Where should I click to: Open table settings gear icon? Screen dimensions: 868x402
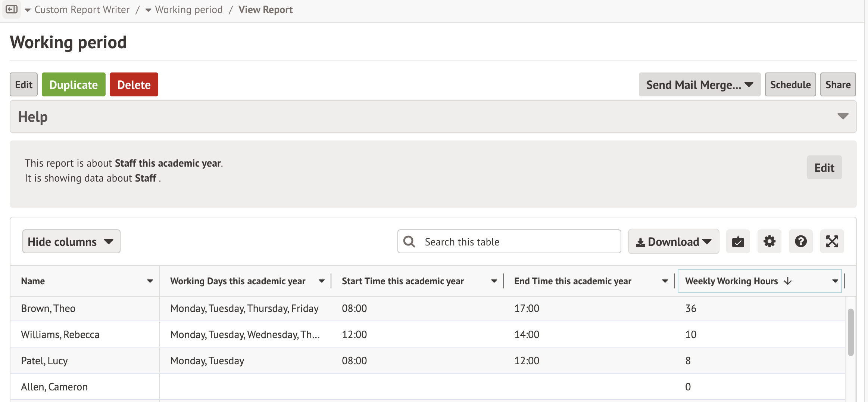769,242
